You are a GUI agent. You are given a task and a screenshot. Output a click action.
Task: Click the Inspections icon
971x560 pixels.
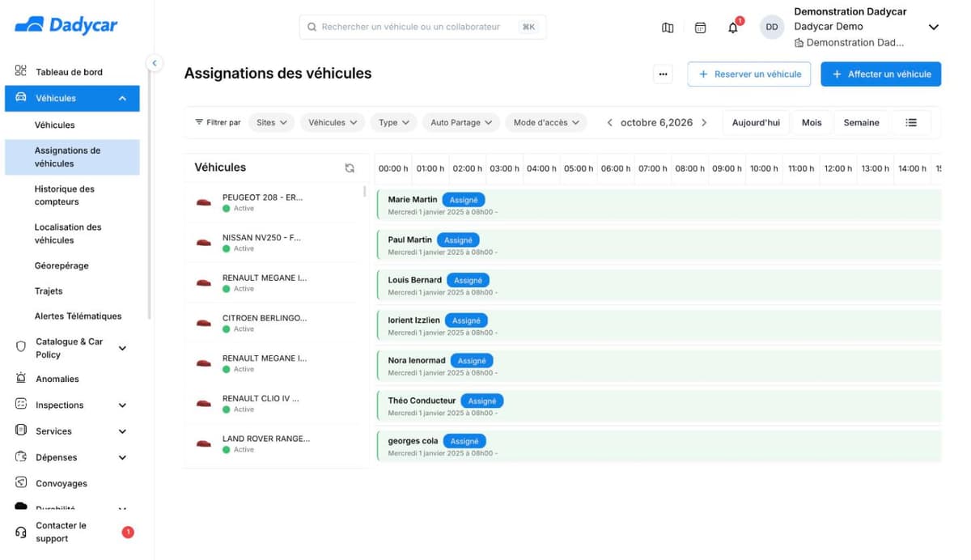click(x=21, y=404)
